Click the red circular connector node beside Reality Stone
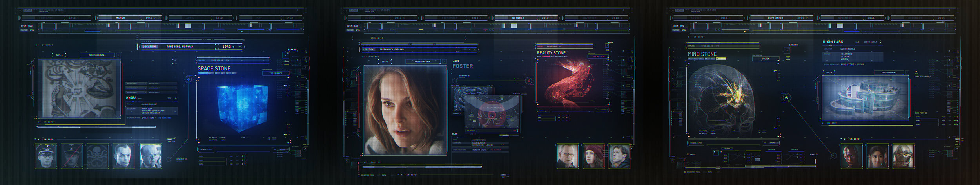The width and height of the screenshot is (980, 185). point(529,81)
